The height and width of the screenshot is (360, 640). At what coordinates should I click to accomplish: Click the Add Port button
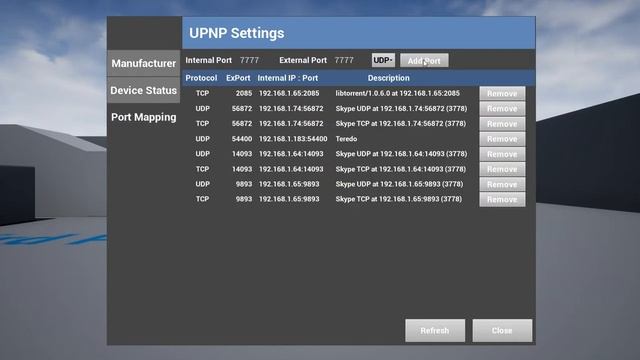424,60
